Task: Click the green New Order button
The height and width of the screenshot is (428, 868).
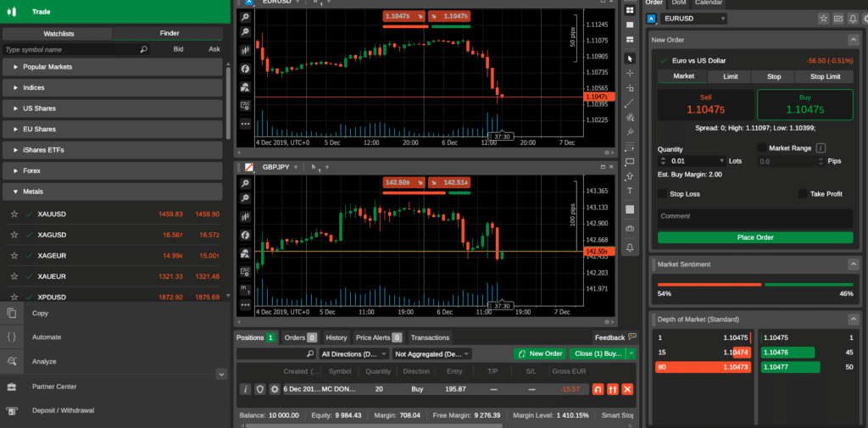Action: click(x=540, y=353)
